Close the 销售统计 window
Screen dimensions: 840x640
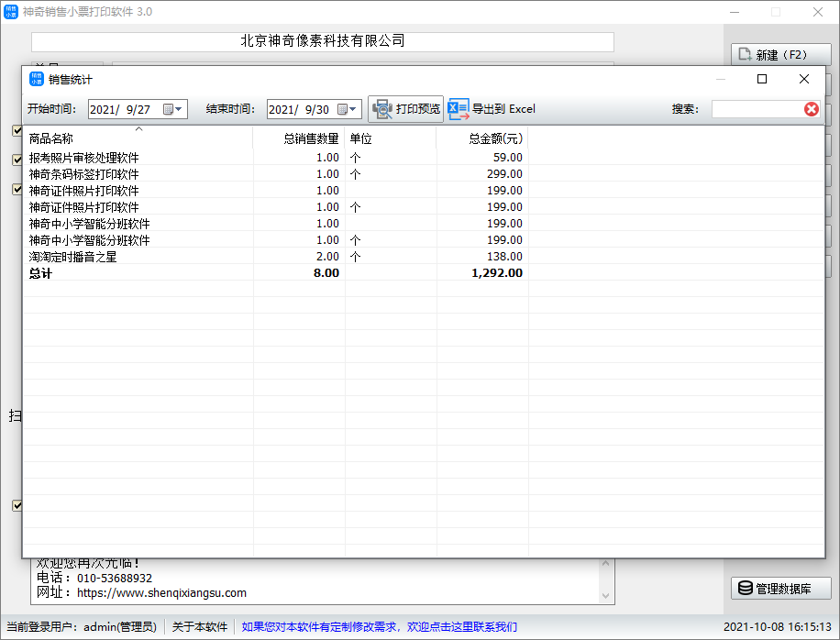point(804,79)
